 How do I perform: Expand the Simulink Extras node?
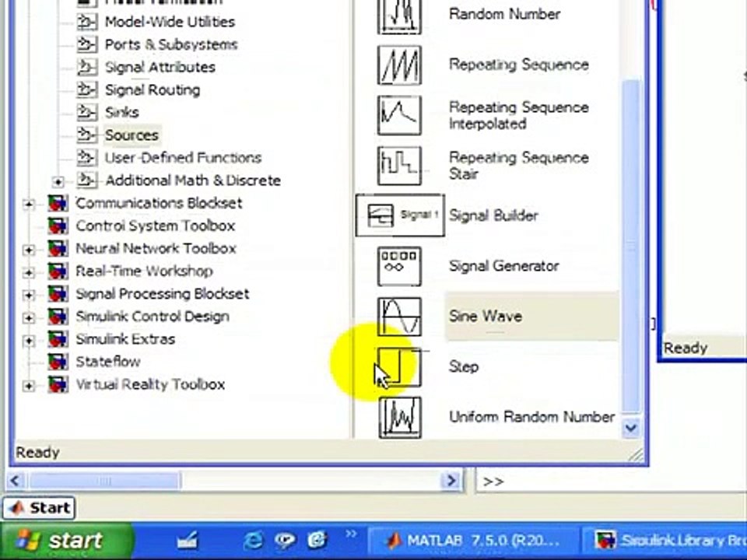click(29, 341)
